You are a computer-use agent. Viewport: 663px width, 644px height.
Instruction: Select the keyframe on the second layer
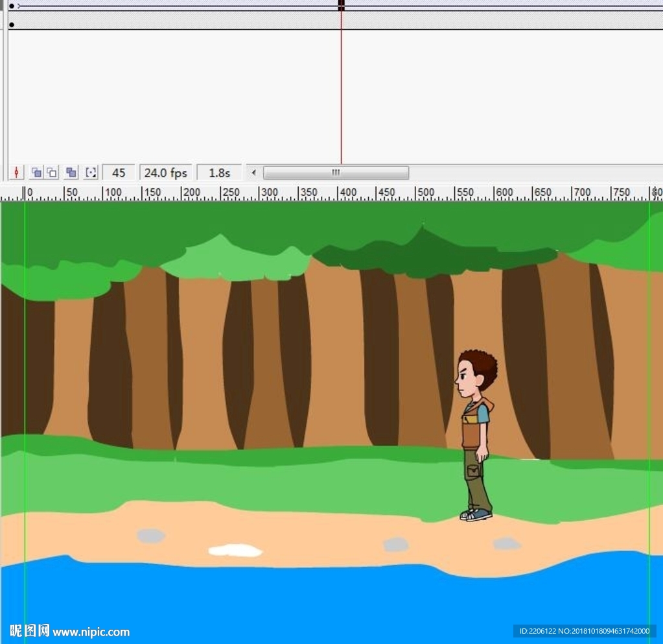pos(12,25)
